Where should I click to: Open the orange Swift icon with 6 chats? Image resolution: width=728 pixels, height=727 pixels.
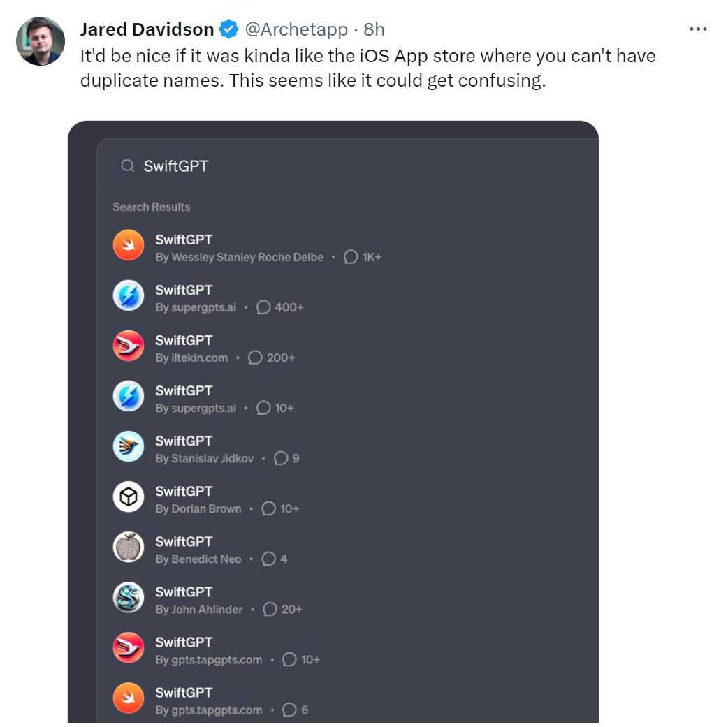129,698
